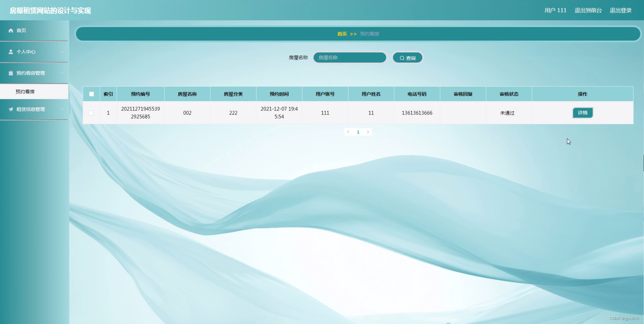This screenshot has width=644, height=324.
Task: Click the next page arrow in pagination
Action: click(368, 132)
